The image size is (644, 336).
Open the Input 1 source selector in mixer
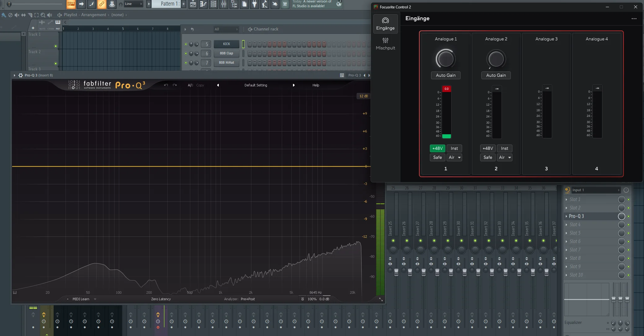(596, 190)
